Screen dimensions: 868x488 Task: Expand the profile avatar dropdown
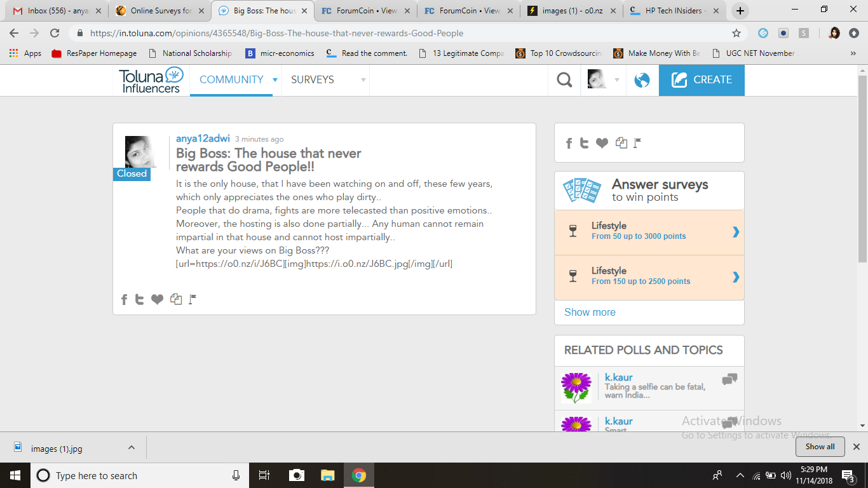click(x=616, y=80)
